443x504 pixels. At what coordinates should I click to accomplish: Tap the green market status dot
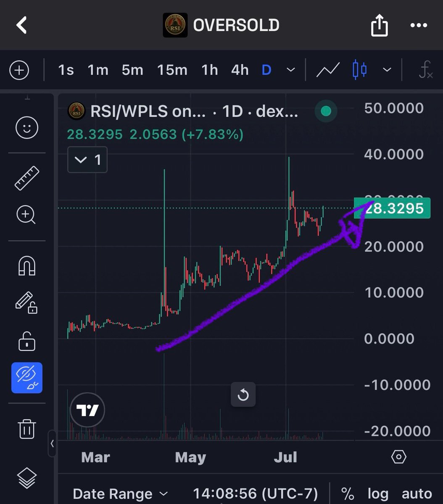tap(326, 111)
